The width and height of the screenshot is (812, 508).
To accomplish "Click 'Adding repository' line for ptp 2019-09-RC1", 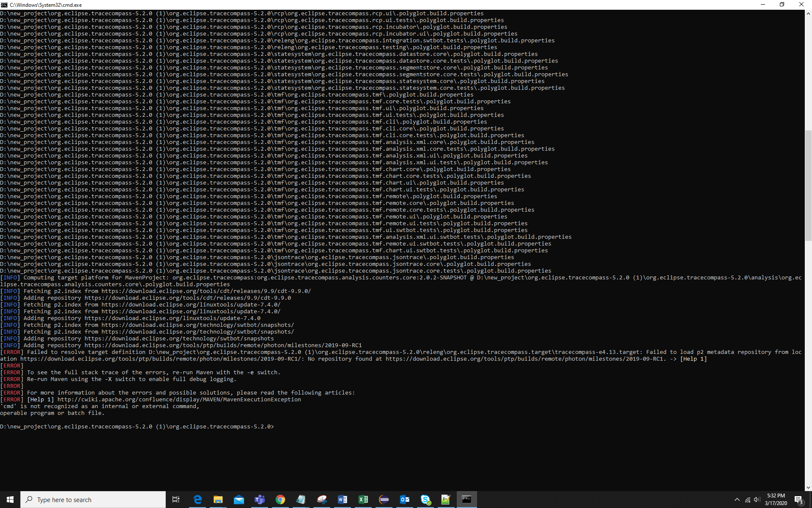I will click(181, 345).
